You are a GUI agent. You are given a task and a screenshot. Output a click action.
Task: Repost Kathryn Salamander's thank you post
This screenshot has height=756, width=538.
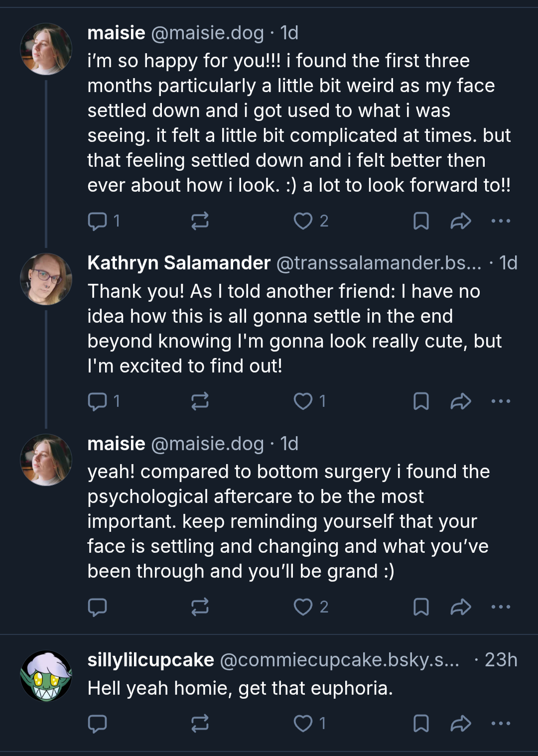(200, 401)
